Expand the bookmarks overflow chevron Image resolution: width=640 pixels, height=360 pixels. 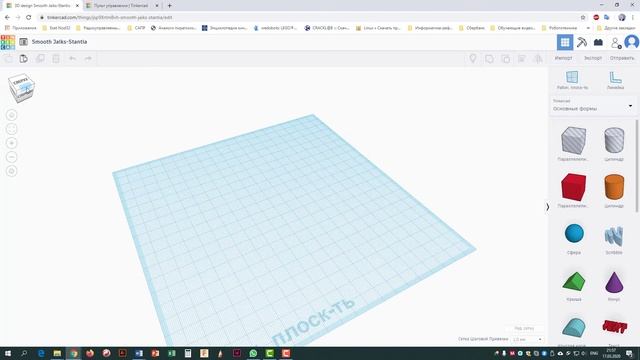[588, 28]
